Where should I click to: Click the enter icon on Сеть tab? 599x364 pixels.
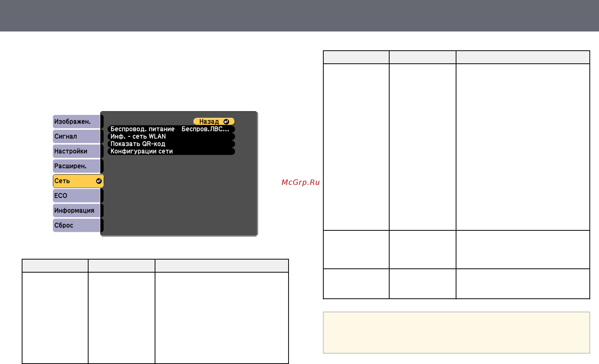99,181
